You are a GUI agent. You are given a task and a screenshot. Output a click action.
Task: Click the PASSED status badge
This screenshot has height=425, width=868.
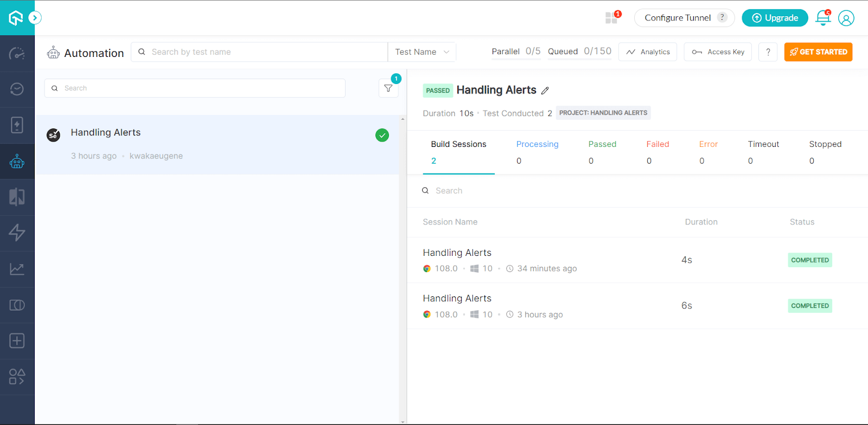(438, 91)
